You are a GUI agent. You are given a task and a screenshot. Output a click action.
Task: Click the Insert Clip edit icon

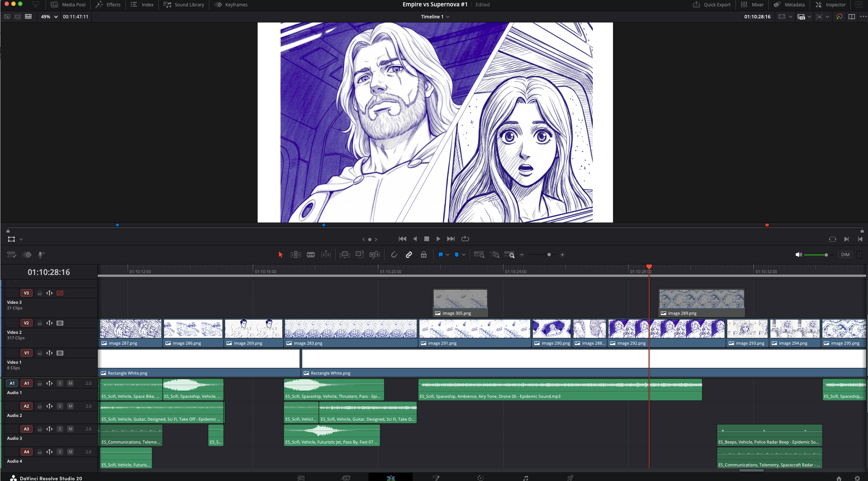click(x=345, y=255)
